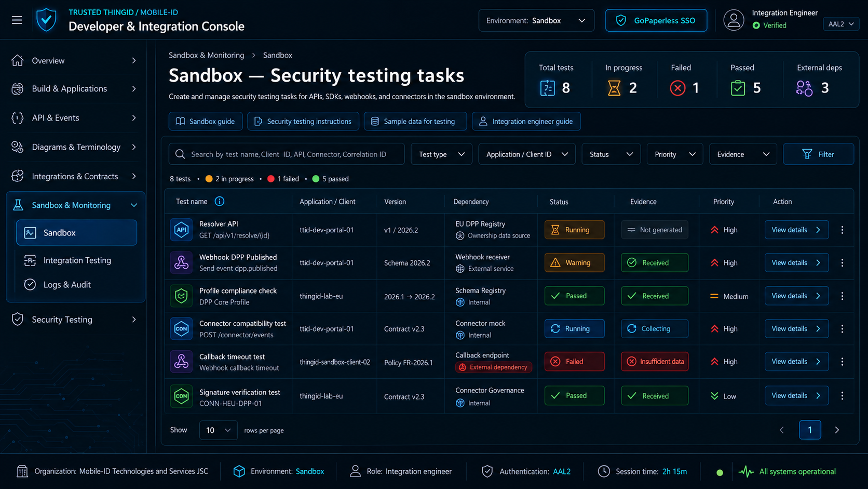Image resolution: width=868 pixels, height=489 pixels.
Task: Open Integration Testing submenu item
Action: [77, 260]
